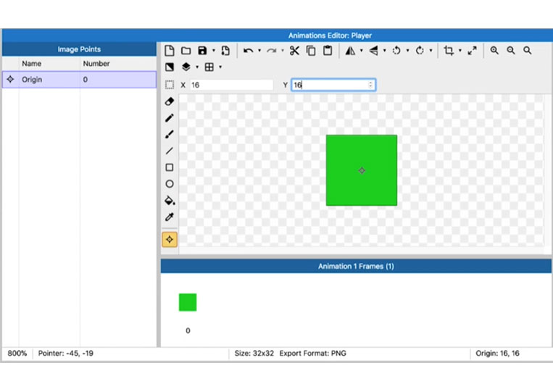
Task: Toggle the background brightness icon
Action: pyautogui.click(x=170, y=67)
